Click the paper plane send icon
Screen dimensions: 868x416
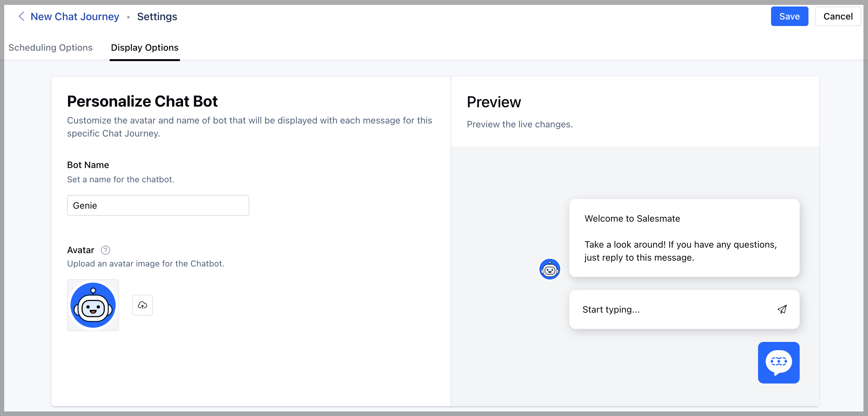click(x=782, y=309)
